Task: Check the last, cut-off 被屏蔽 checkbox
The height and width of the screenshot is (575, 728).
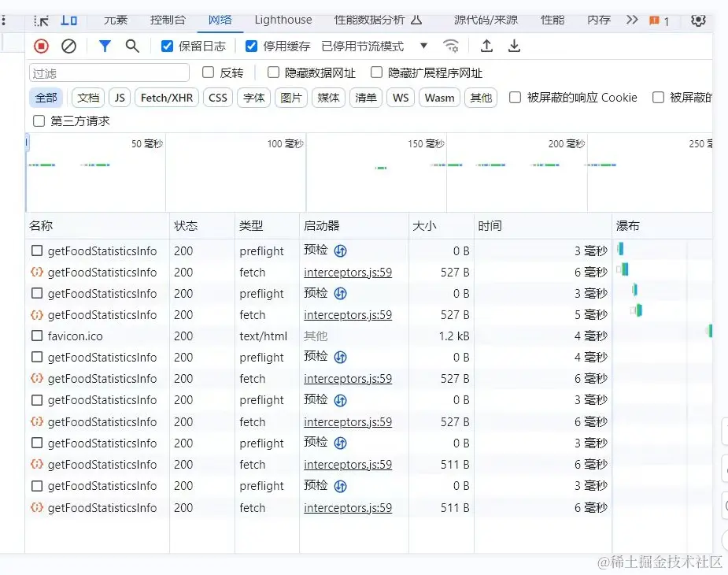Action: click(658, 98)
